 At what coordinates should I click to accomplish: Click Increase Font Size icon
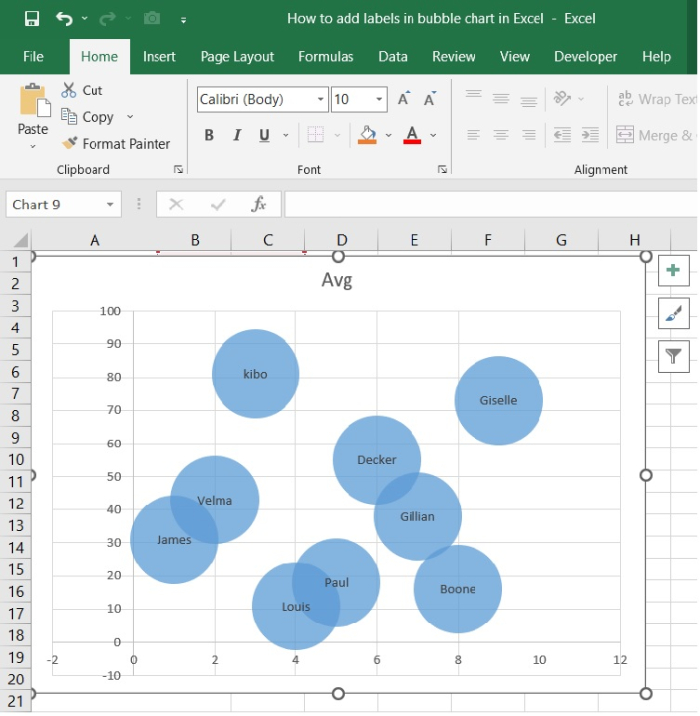click(x=404, y=99)
